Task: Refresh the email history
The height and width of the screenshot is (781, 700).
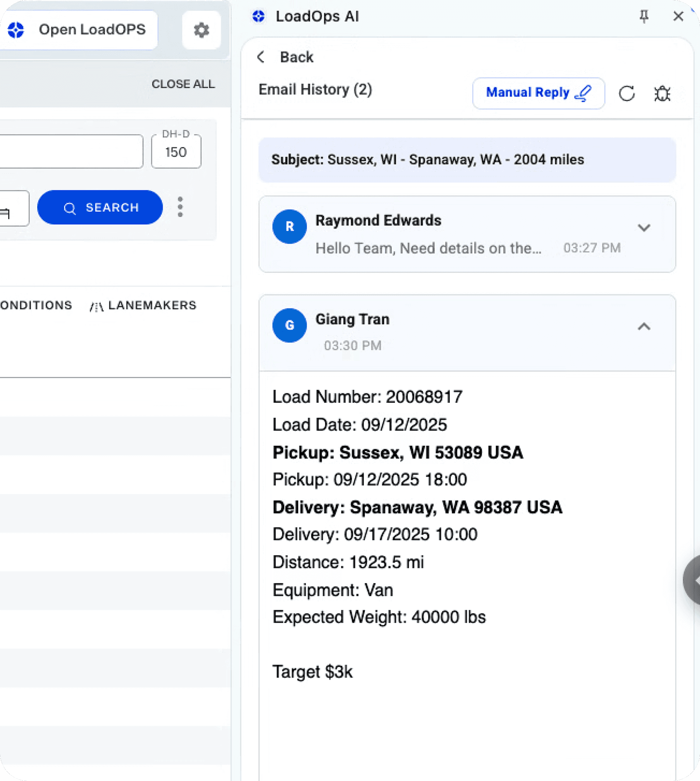Action: pyautogui.click(x=627, y=93)
